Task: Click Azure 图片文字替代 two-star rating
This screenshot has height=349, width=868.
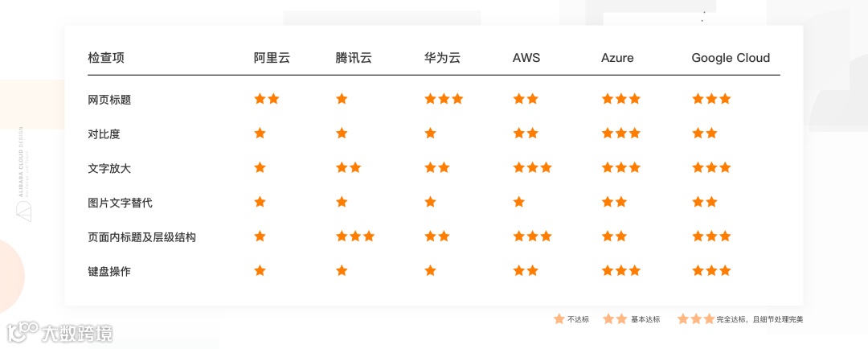Action: [x=614, y=202]
